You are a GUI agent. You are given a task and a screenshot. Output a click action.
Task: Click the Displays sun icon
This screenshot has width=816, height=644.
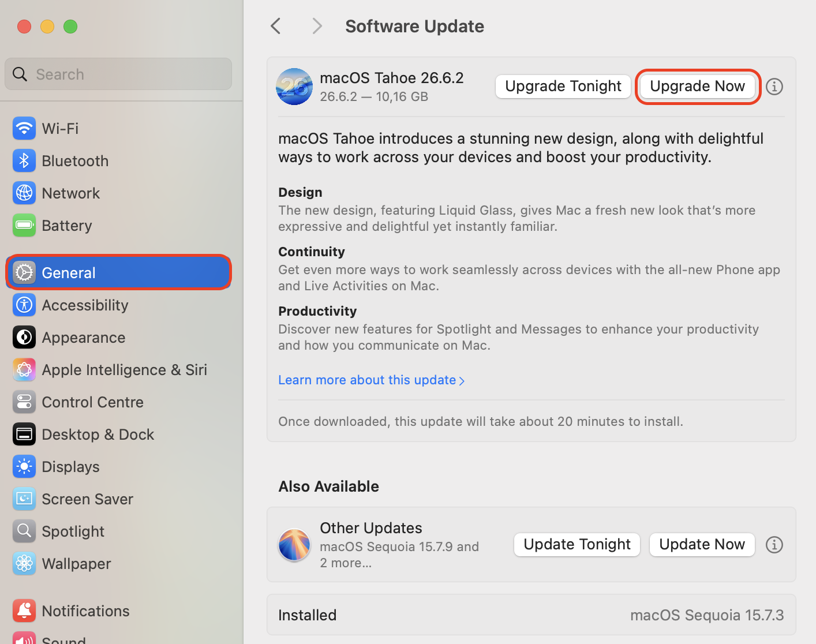[x=24, y=466]
